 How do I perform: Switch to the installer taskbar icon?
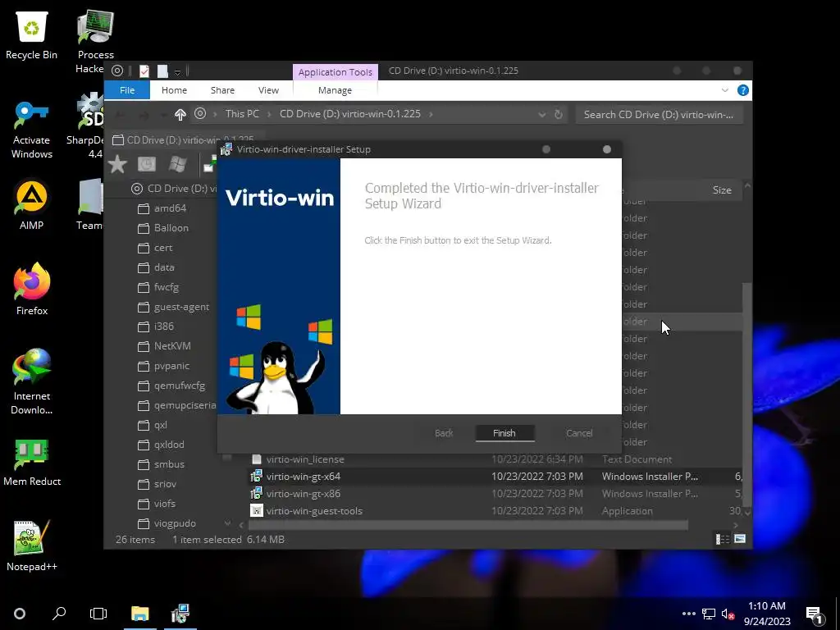[180, 614]
